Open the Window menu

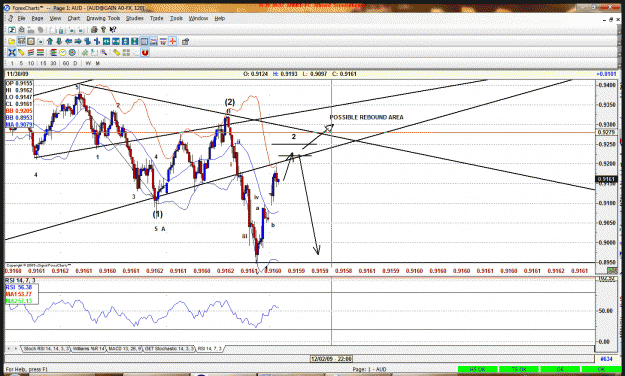pos(199,18)
